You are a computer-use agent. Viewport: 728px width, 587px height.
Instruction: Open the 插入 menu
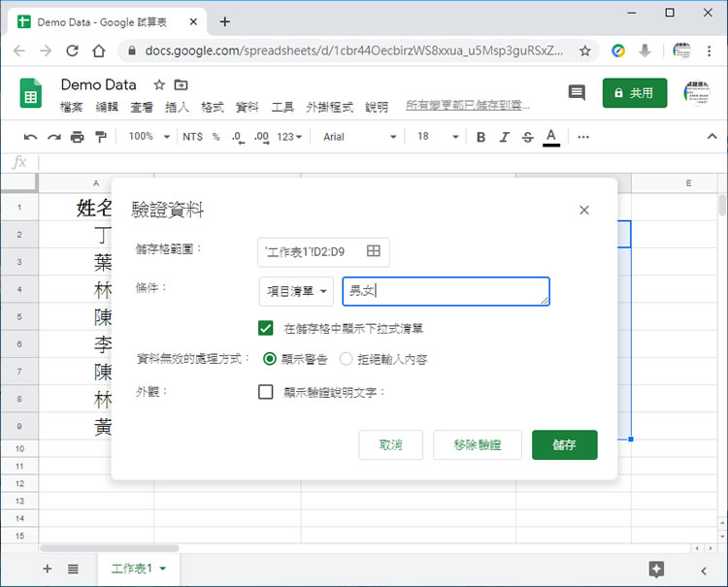click(x=178, y=107)
